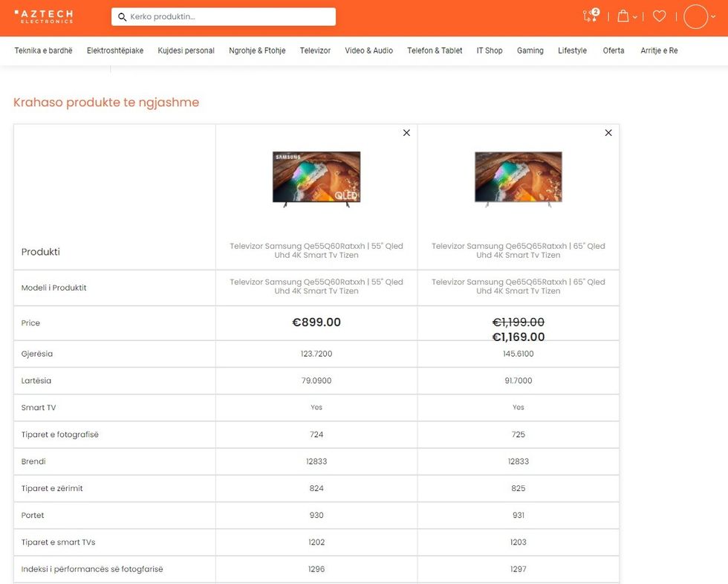Open the Qe55Q60Ratxxh 55" TV product link

tap(316, 250)
